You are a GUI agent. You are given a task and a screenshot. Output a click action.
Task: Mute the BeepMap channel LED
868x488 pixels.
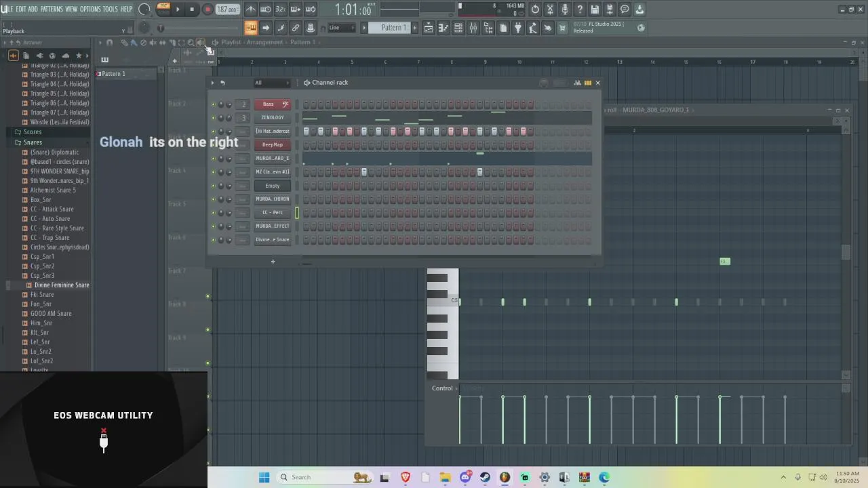tap(213, 145)
